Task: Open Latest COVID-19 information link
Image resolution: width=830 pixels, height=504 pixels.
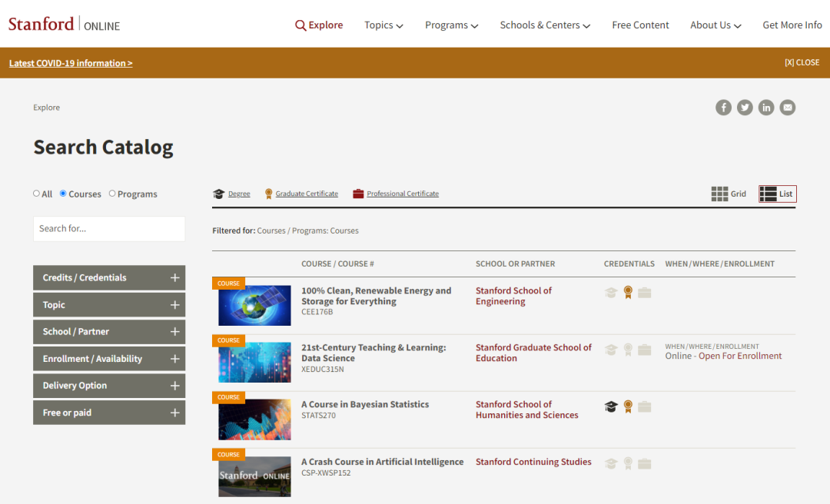Action: point(71,63)
